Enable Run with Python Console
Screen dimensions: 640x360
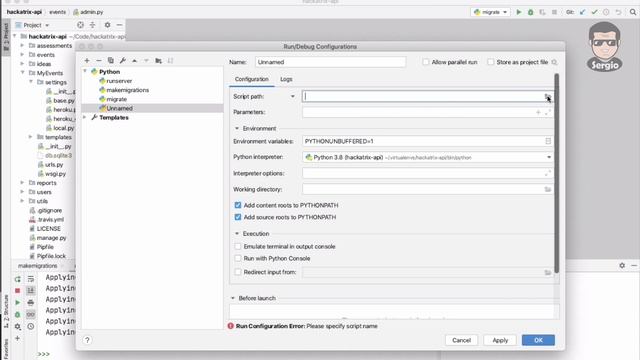(x=238, y=258)
